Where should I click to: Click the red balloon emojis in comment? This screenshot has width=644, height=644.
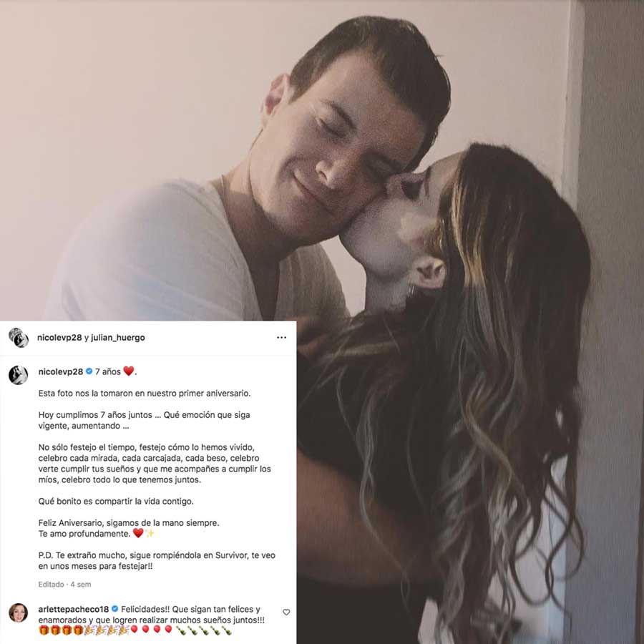click(x=151, y=630)
